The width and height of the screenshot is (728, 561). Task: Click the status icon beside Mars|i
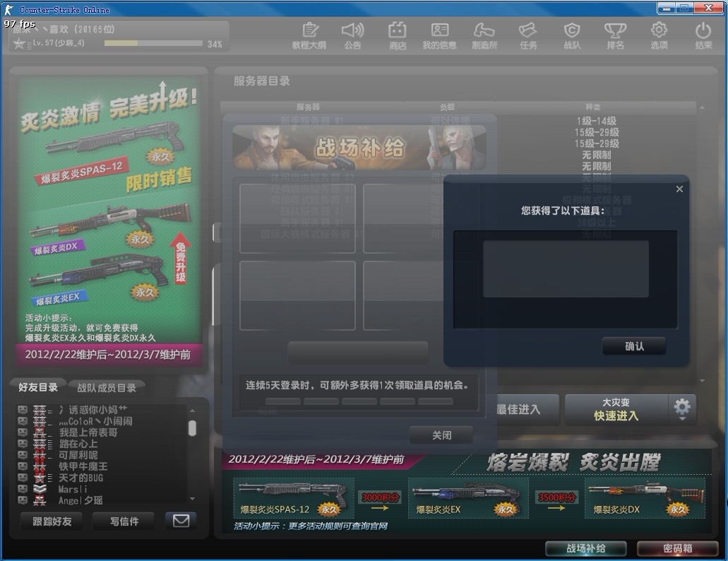coord(23,488)
